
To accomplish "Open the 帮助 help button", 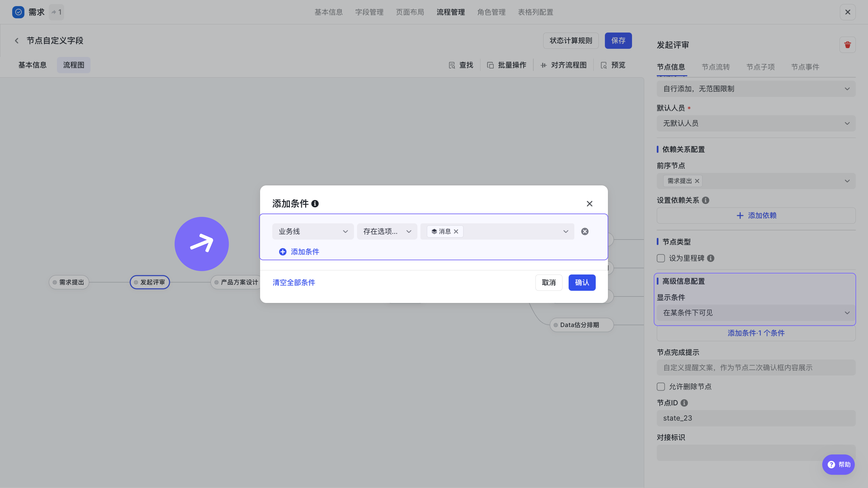I will click(838, 465).
